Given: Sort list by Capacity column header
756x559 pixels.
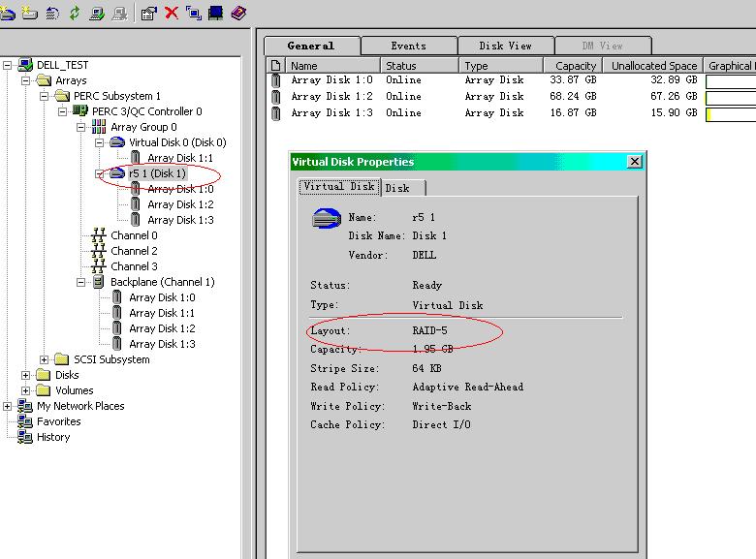Looking at the screenshot, I should (573, 66).
